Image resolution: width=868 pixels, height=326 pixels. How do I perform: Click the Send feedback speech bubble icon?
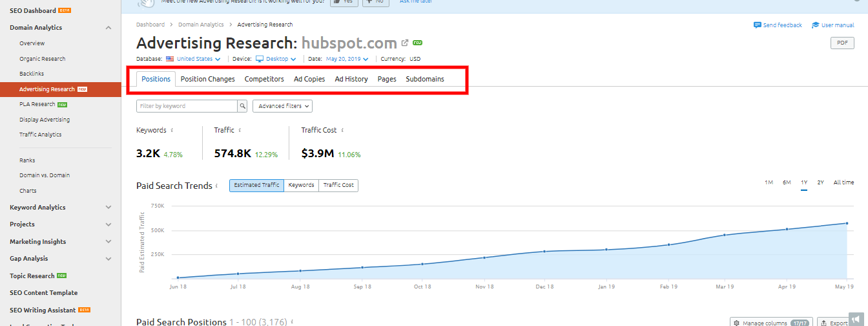(757, 25)
